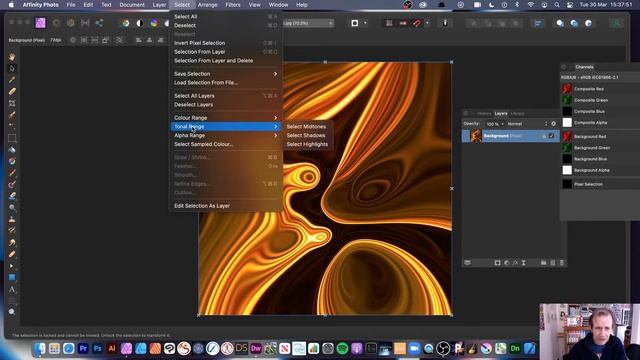The height and width of the screenshot is (360, 640).
Task: Add an adjustment layer in Layers panel
Action: pyautogui.click(x=507, y=263)
